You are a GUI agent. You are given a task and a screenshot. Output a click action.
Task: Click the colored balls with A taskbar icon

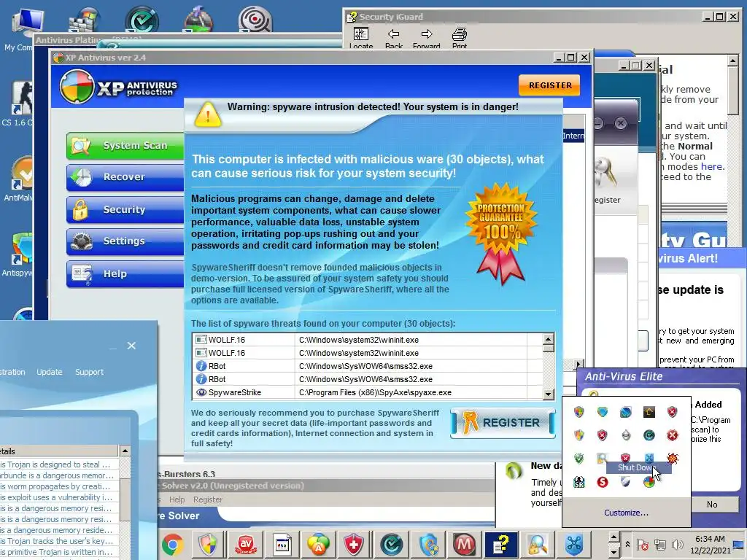point(318,544)
